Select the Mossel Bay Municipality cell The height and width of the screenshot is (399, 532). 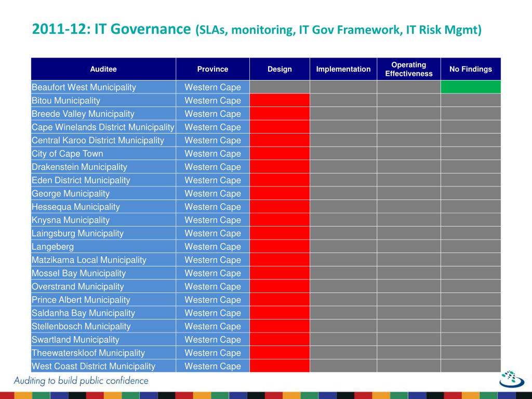(103, 273)
